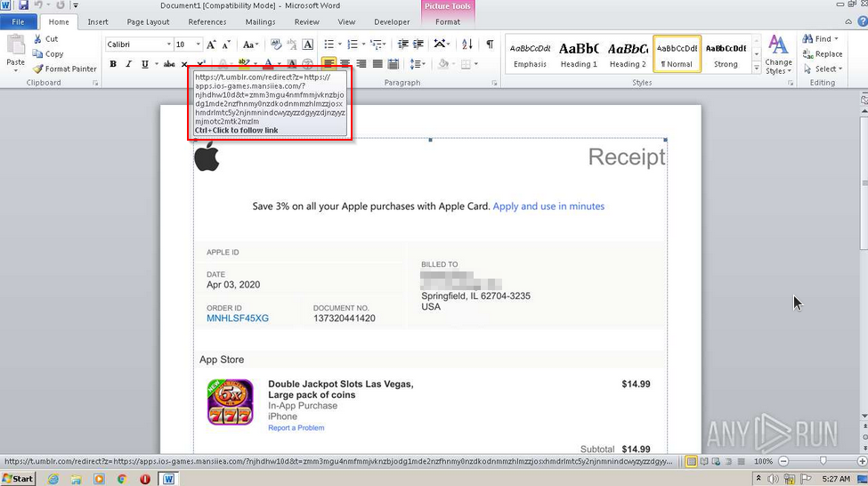This screenshot has height=486, width=868.
Task: Open Chrome from the taskbar
Action: [122, 479]
